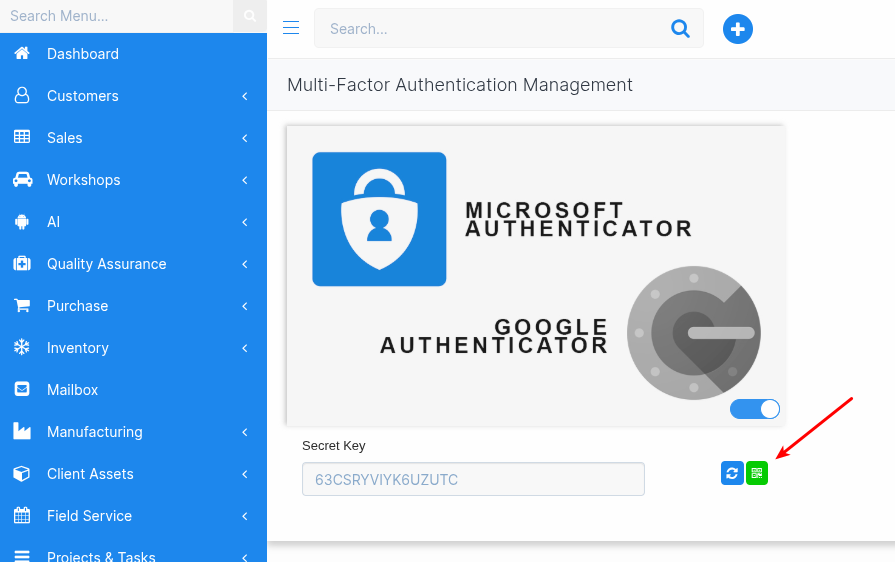Click the Secret Key text field

coord(473,479)
